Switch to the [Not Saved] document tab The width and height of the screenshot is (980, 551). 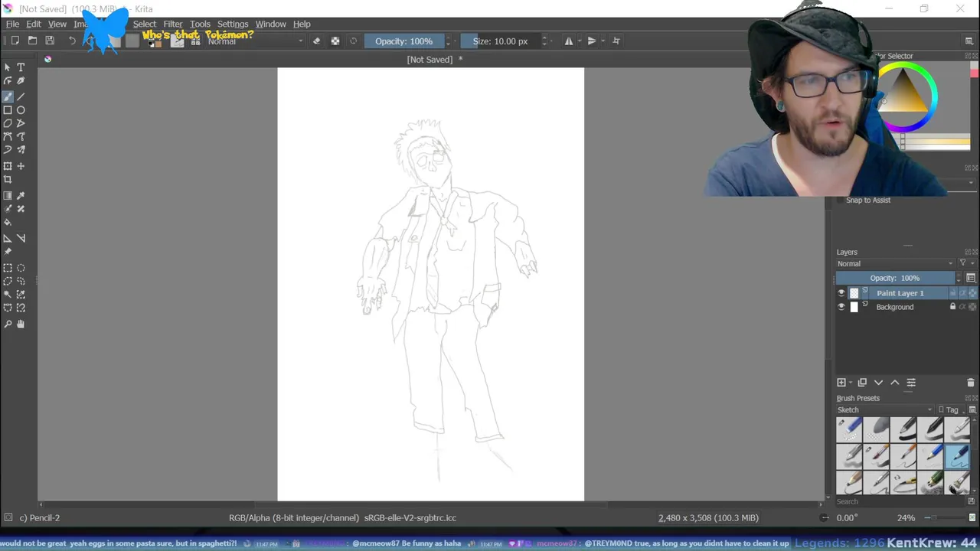pos(435,60)
